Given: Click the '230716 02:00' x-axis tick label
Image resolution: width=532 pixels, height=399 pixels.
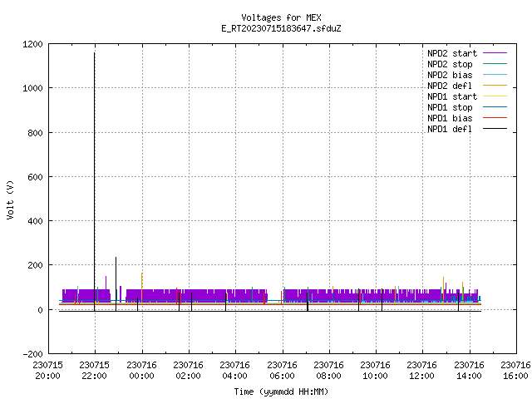Looking at the screenshot, I should (x=188, y=371).
